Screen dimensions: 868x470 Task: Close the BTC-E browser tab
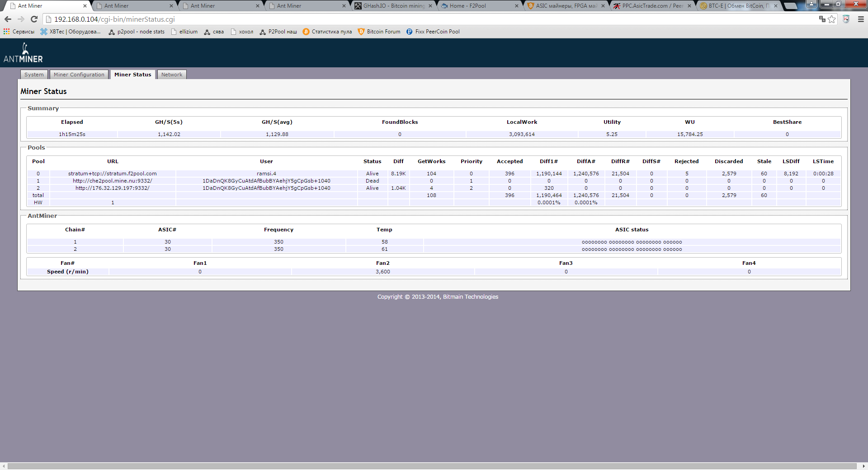coord(776,6)
